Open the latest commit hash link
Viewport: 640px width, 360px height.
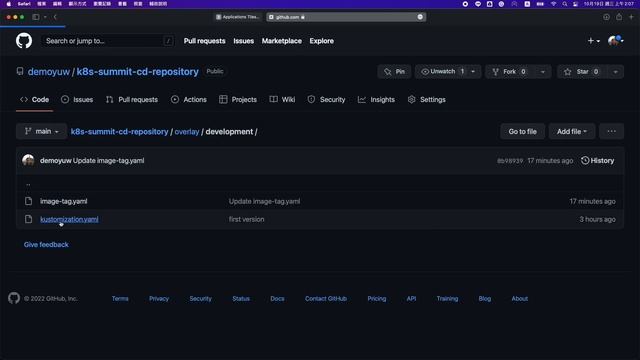click(x=510, y=161)
